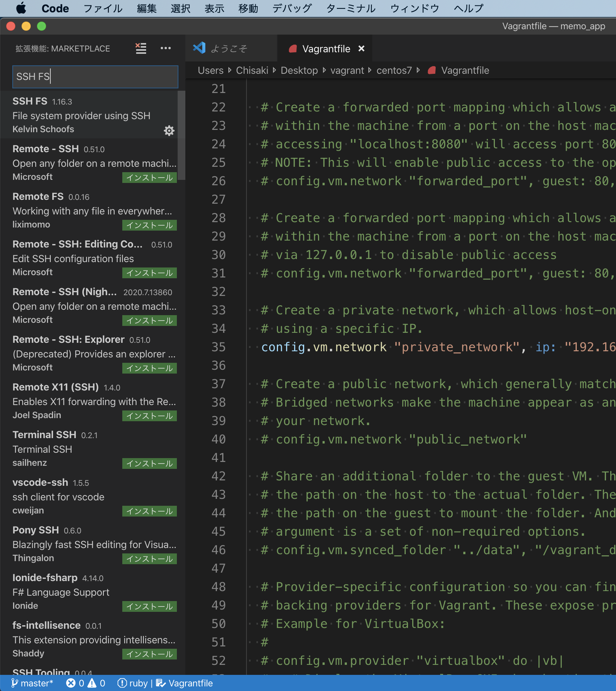Open the デバッグ menu
Viewport: 616px width, 691px height.
point(291,8)
